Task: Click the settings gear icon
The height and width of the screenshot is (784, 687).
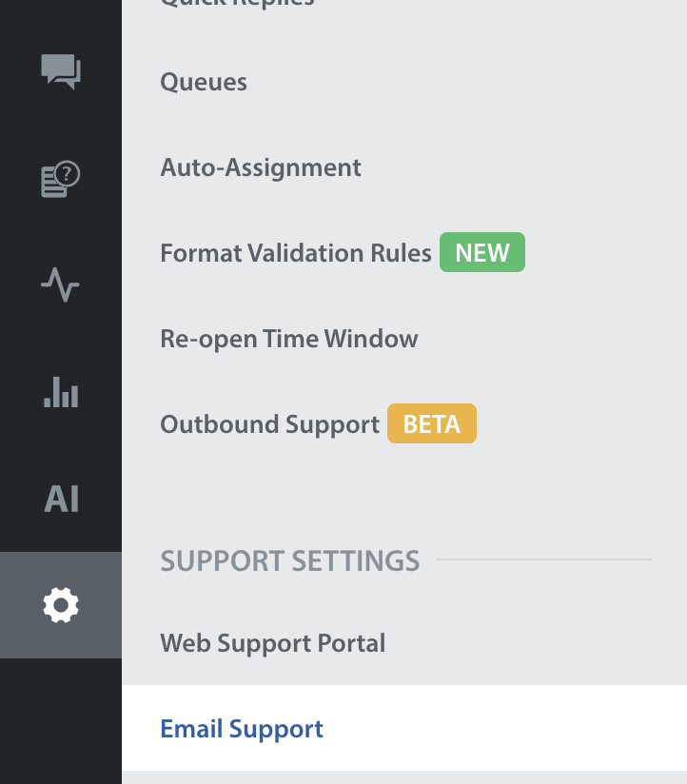Action: pos(61,605)
